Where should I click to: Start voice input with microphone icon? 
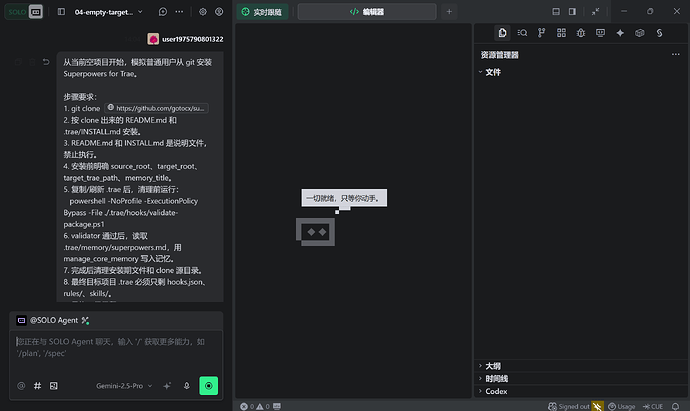187,386
